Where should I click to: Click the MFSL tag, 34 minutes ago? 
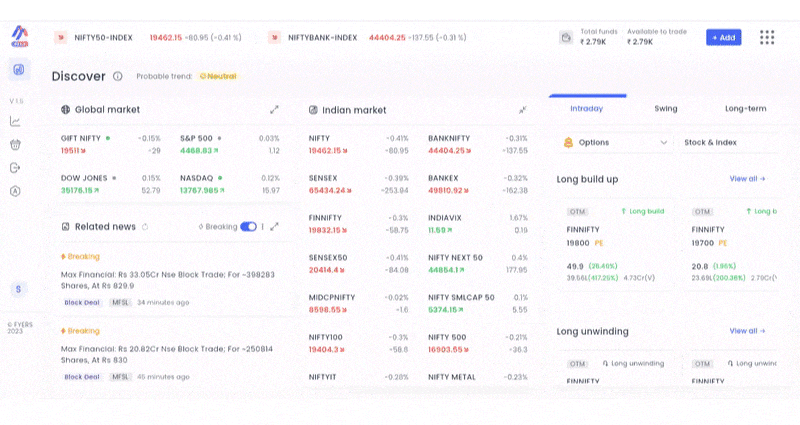(120, 303)
